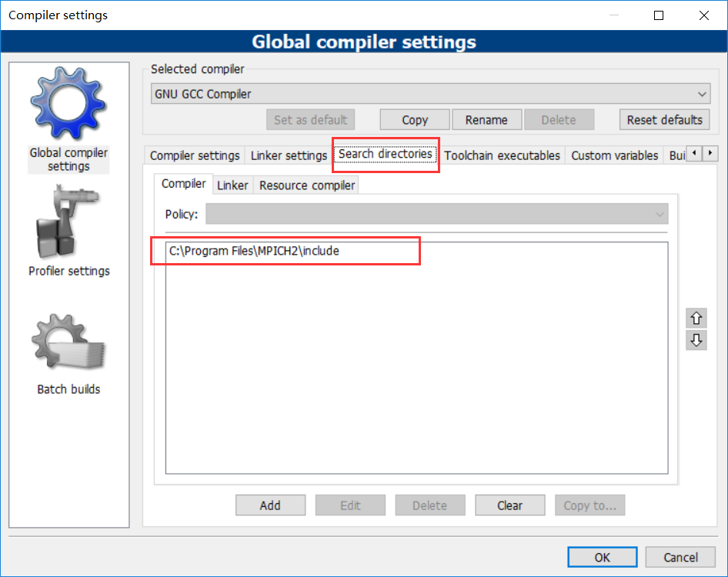The image size is (728, 577).
Task: Move the include directory up with arrow icon
Action: (696, 317)
